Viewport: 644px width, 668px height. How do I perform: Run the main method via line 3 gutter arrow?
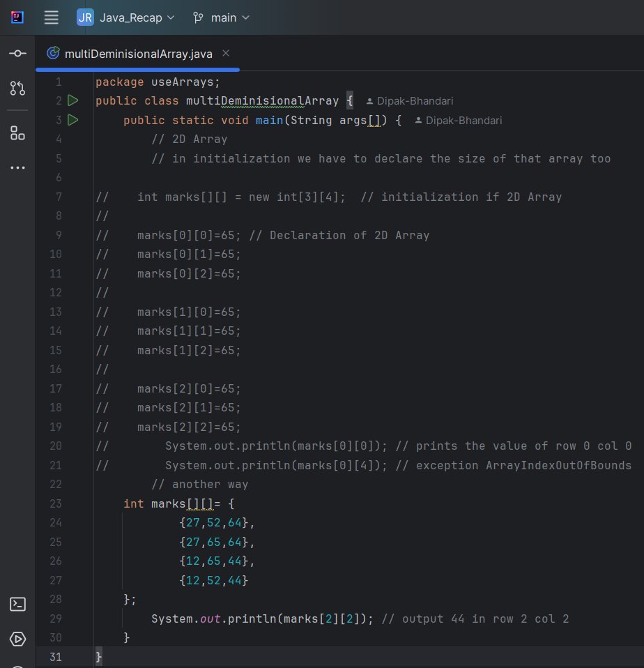click(72, 120)
